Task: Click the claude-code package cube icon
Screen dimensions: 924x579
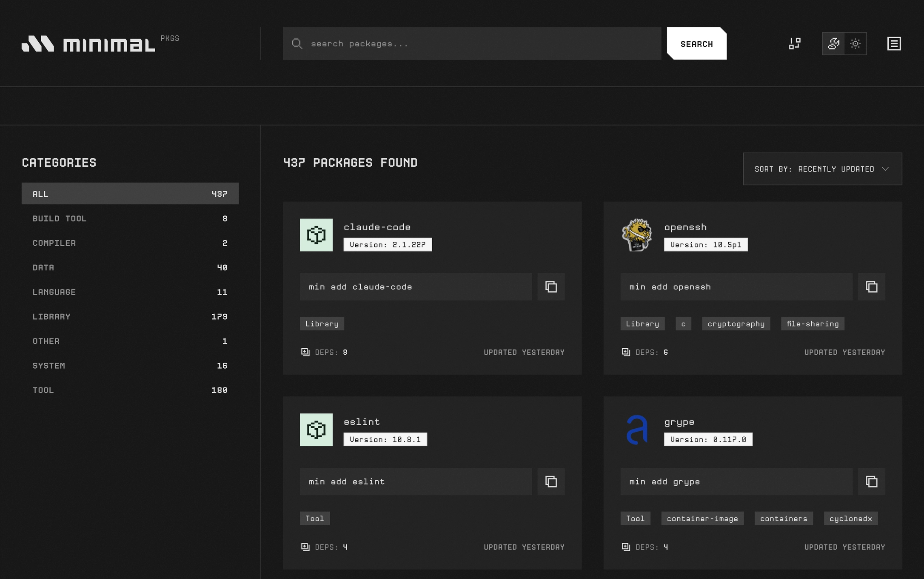Action: 316,235
